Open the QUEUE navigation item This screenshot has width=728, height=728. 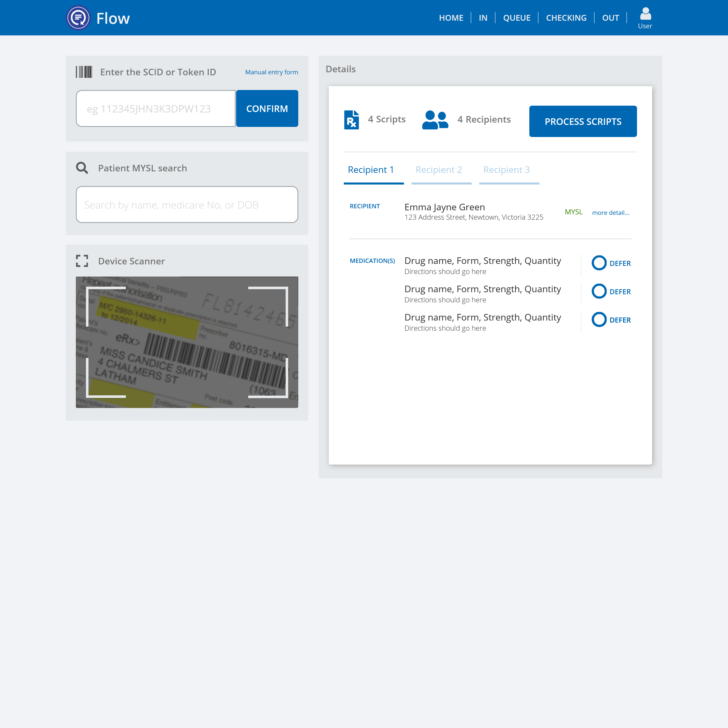tap(517, 18)
